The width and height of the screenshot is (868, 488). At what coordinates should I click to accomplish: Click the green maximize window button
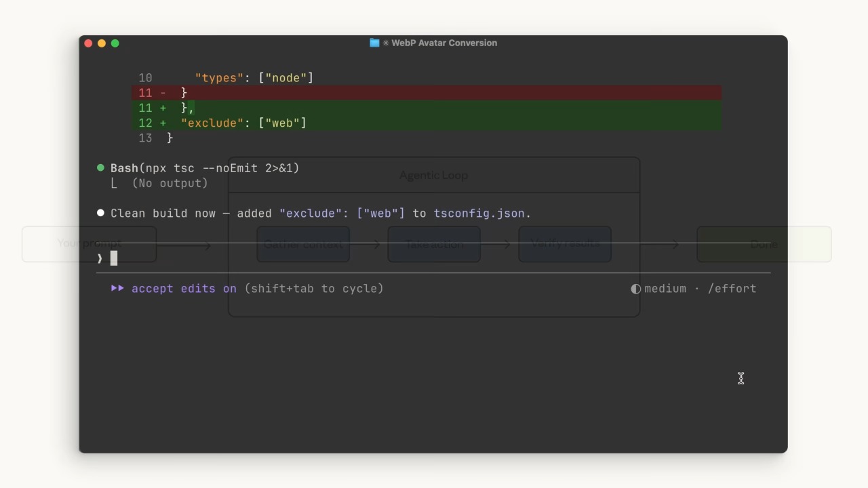click(x=115, y=43)
